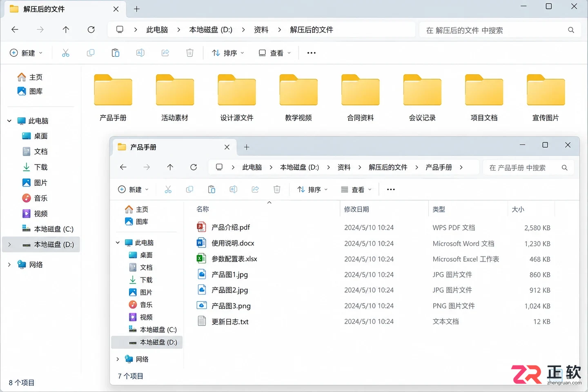Viewport: 588px width, 392px height.
Task: Click Rename icon in 产品手册 window toolbar
Action: point(233,189)
